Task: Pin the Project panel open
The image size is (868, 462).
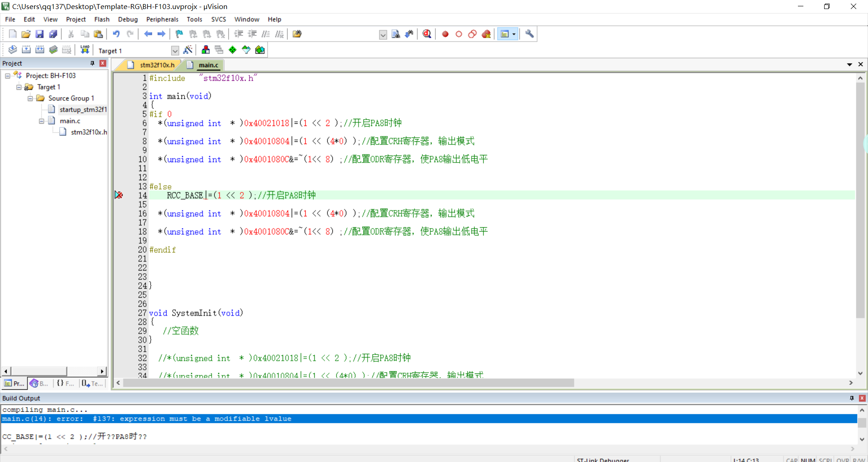Action: [93, 63]
